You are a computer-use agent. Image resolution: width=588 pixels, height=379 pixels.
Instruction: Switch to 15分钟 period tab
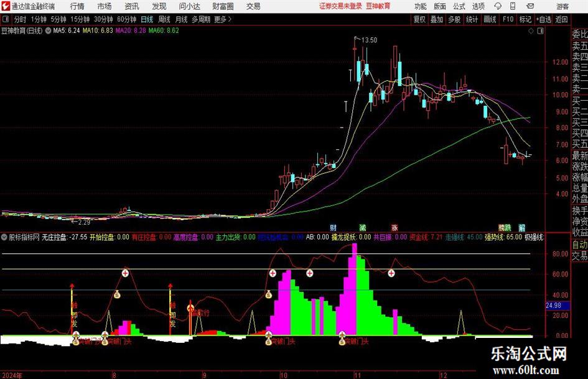pyautogui.click(x=80, y=19)
